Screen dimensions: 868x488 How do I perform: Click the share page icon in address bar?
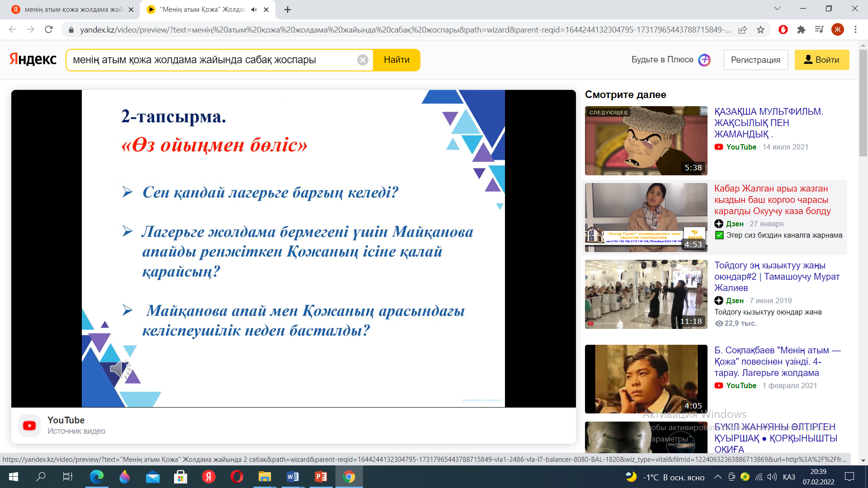tap(742, 30)
